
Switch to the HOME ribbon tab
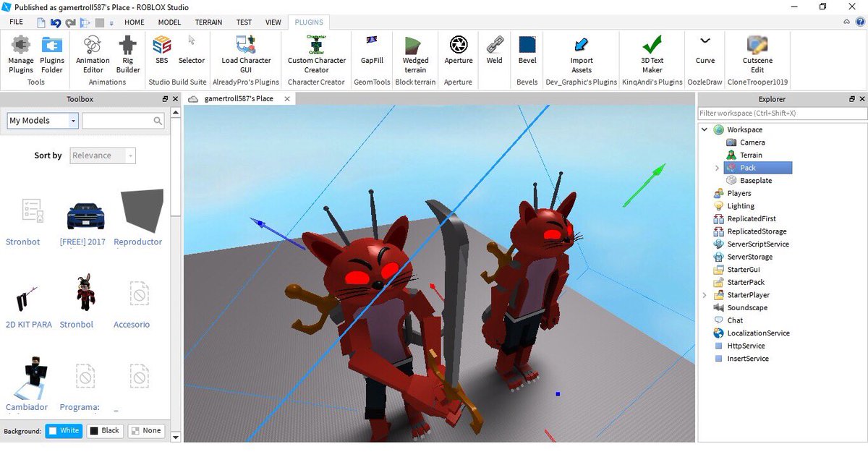[x=135, y=22]
